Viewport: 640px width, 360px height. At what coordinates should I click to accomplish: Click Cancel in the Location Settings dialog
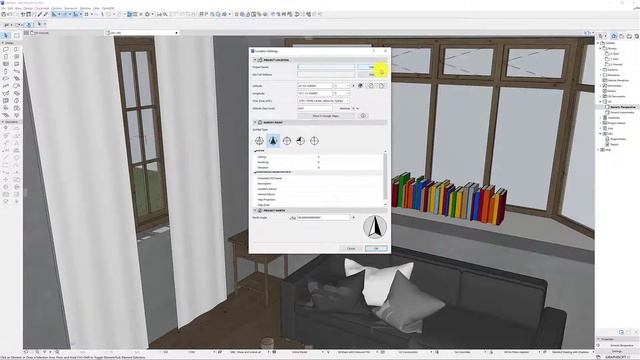(x=351, y=248)
